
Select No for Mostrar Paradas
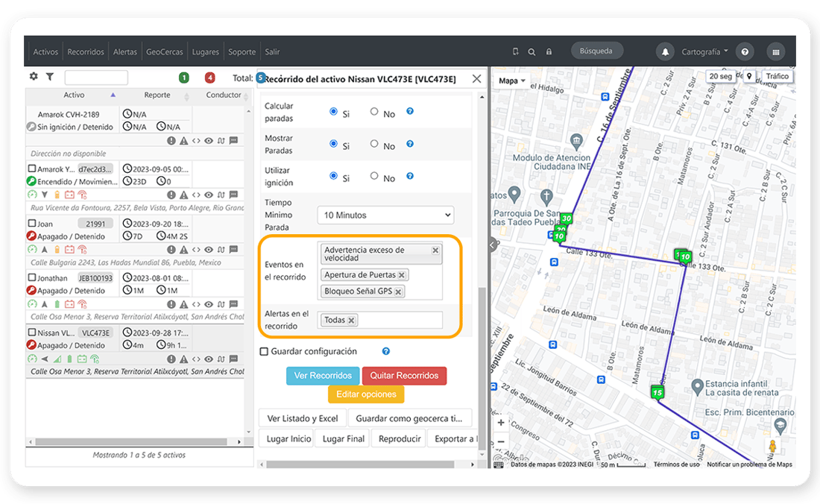coord(374,144)
